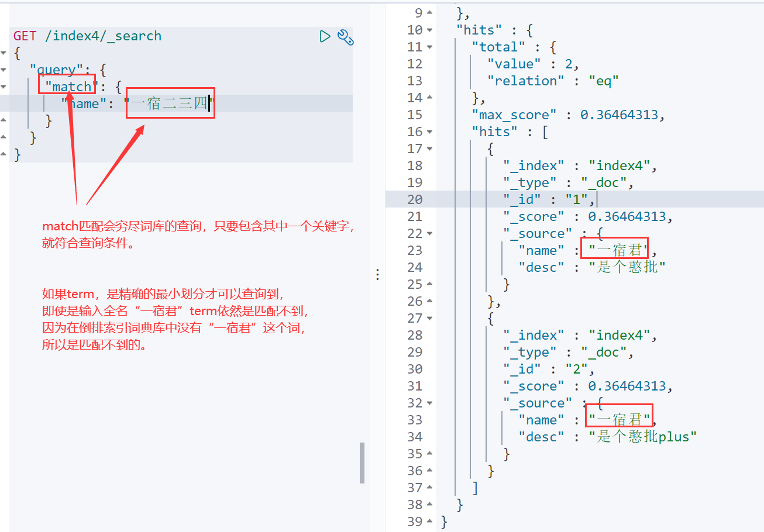Image resolution: width=764 pixels, height=532 pixels.
Task: Click the "_score" value on line 31
Action: 627,386
